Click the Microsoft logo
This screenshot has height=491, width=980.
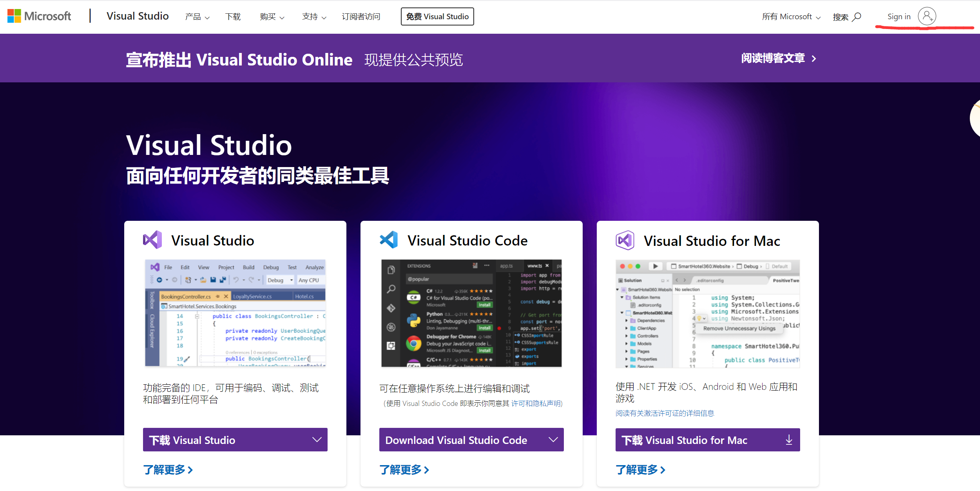click(39, 16)
